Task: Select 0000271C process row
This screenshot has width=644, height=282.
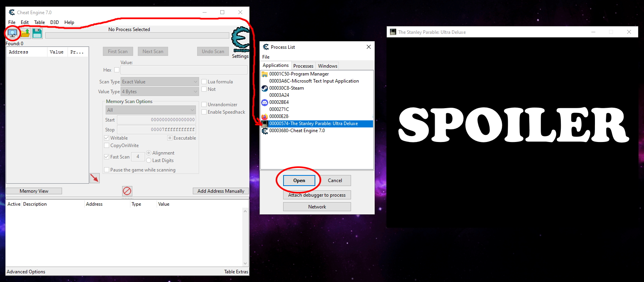Action: 317,109
